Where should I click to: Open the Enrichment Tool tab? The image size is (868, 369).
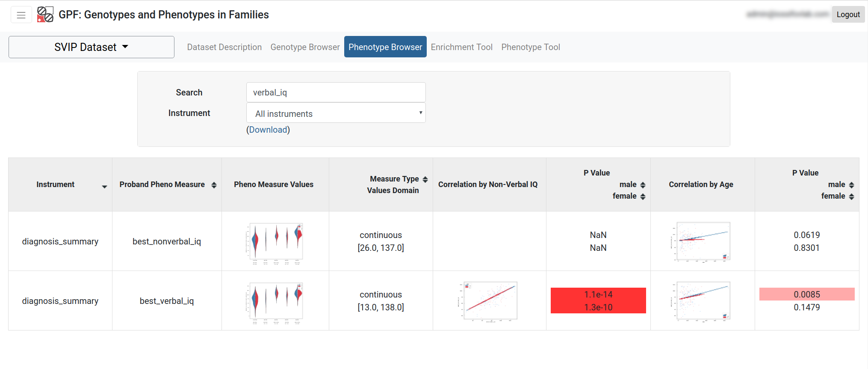pos(462,47)
